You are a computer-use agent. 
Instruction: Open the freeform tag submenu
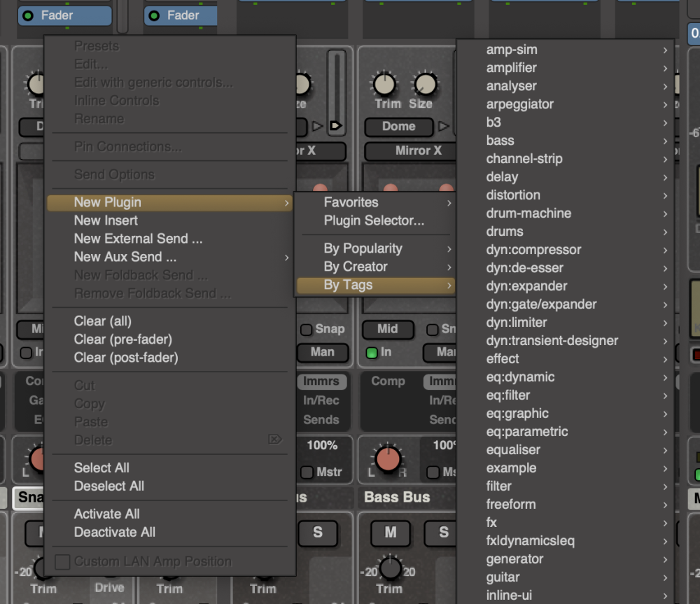pyautogui.click(x=565, y=505)
